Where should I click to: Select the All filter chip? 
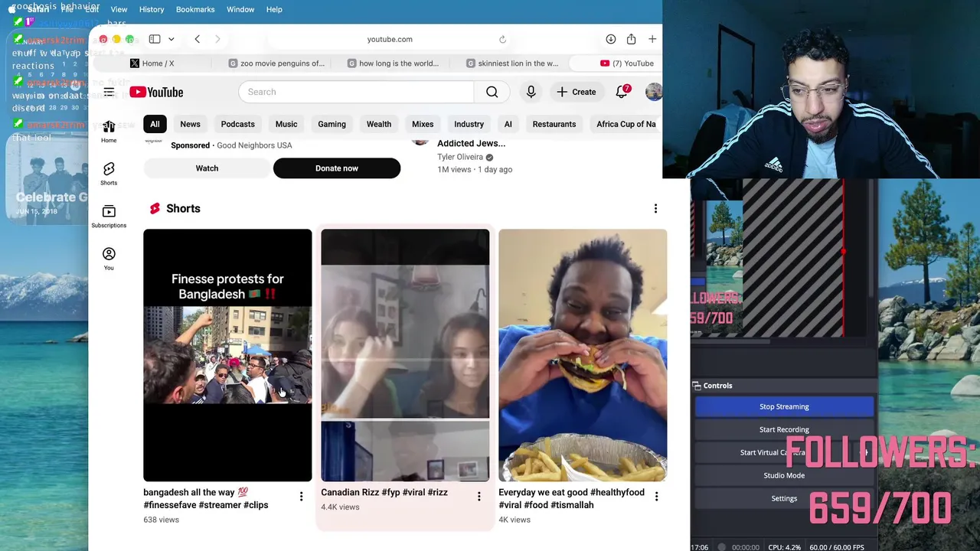point(155,124)
